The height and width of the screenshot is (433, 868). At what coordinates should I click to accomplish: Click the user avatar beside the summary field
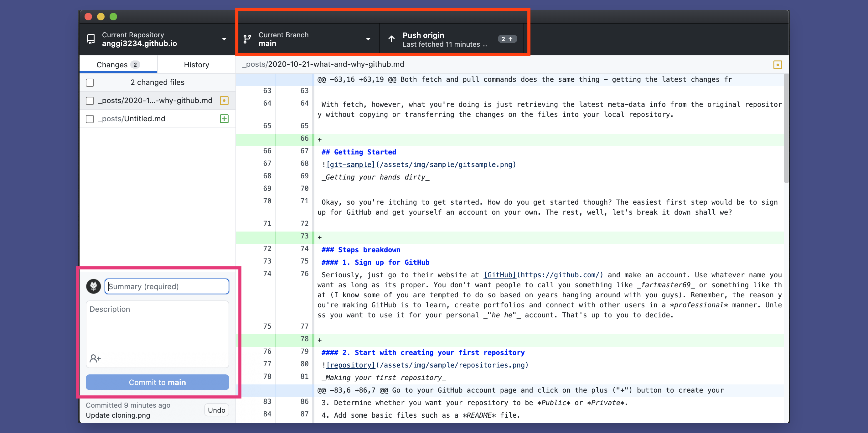tap(94, 286)
